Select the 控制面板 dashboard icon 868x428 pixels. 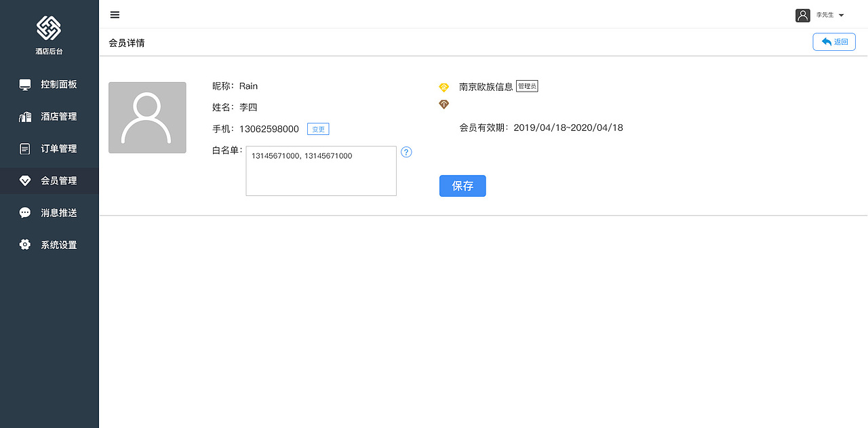[25, 84]
